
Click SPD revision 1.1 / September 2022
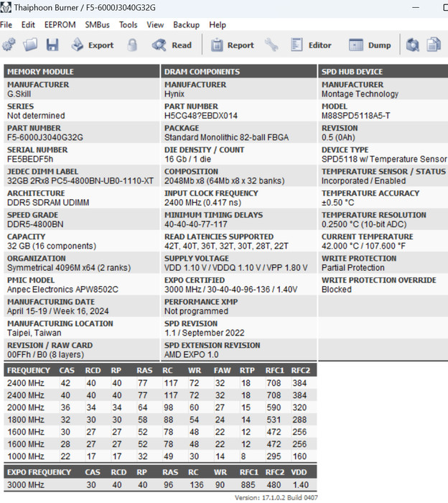[205, 333]
